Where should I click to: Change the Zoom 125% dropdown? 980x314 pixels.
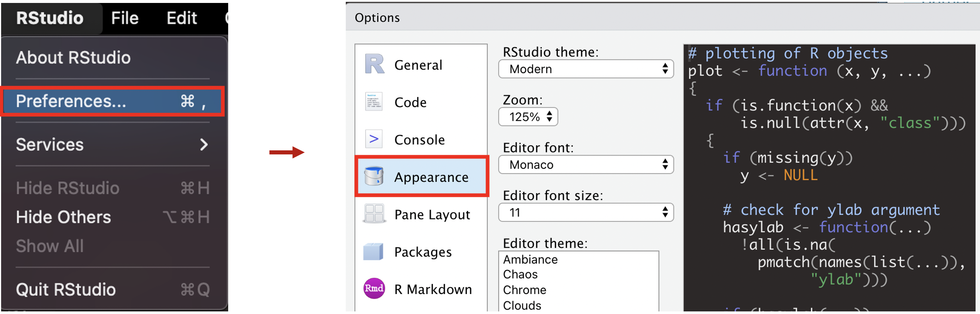pos(528,117)
